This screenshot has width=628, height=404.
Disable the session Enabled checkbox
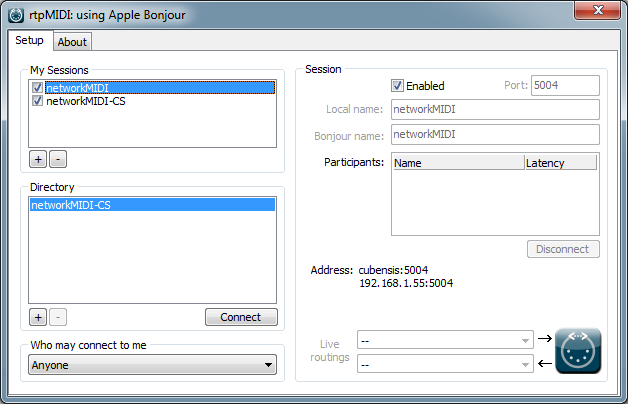click(397, 86)
